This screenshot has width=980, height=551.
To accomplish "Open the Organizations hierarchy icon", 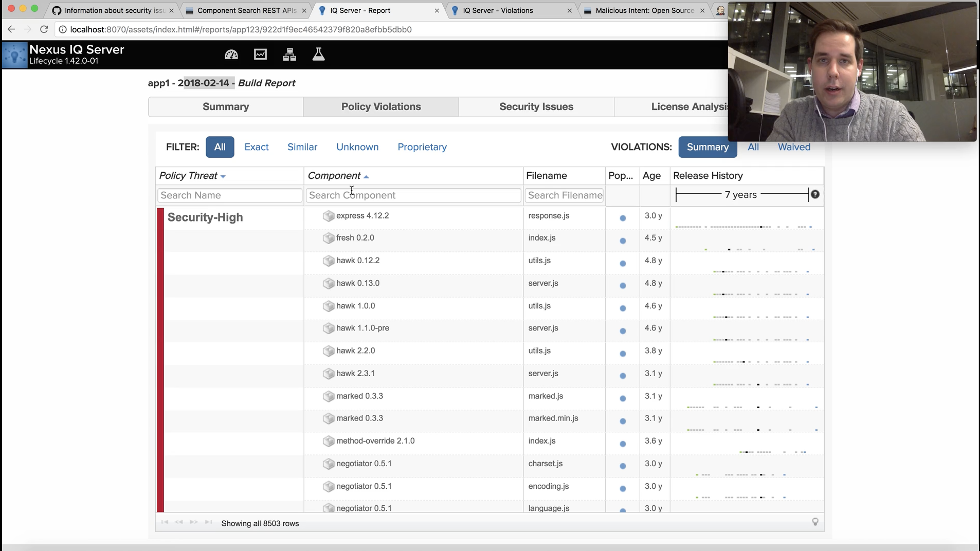I will pyautogui.click(x=289, y=54).
